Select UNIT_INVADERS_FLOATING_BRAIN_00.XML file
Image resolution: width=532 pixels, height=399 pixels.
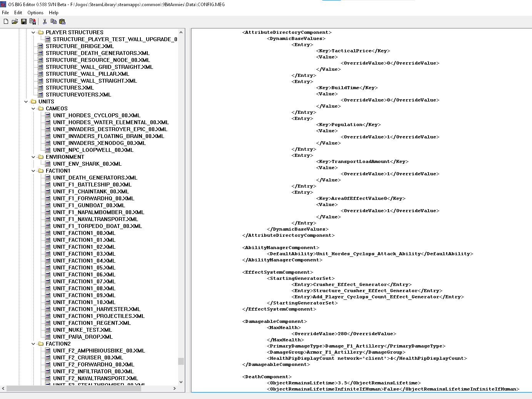108,136
